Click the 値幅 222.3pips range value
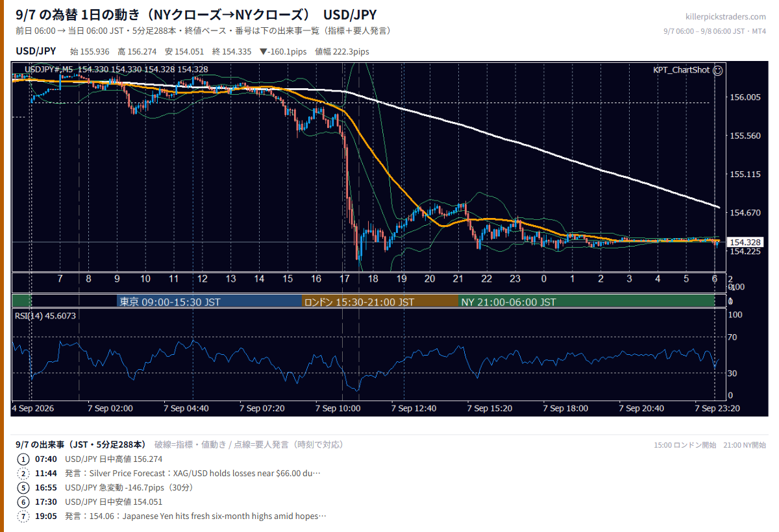Screen dimensions: 779x532 click(341, 51)
